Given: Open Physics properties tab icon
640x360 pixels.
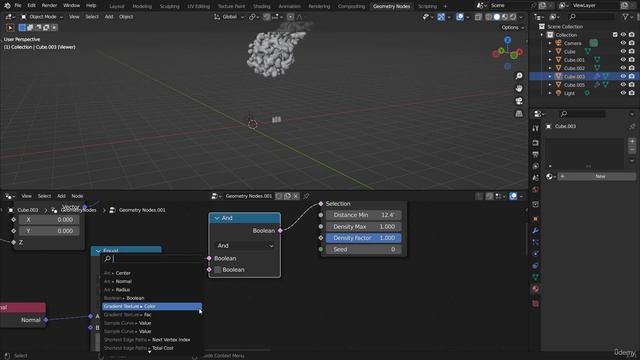Looking at the screenshot, I should pyautogui.click(x=535, y=254).
